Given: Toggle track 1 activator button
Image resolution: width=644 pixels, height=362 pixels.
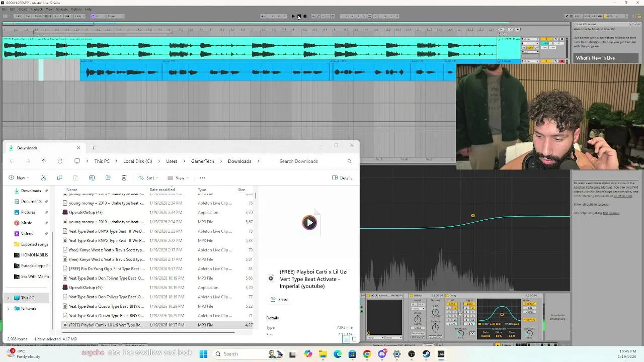Looking at the screenshot, I should coord(546,39).
